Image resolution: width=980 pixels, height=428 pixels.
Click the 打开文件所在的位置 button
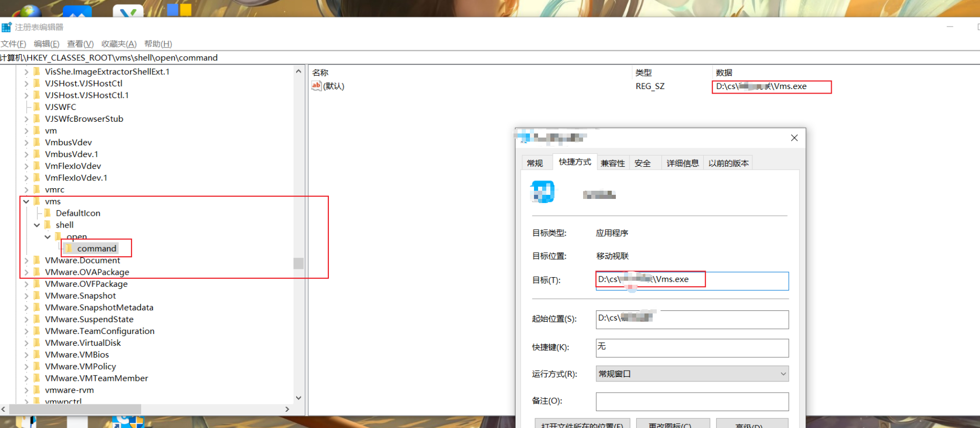582,424
